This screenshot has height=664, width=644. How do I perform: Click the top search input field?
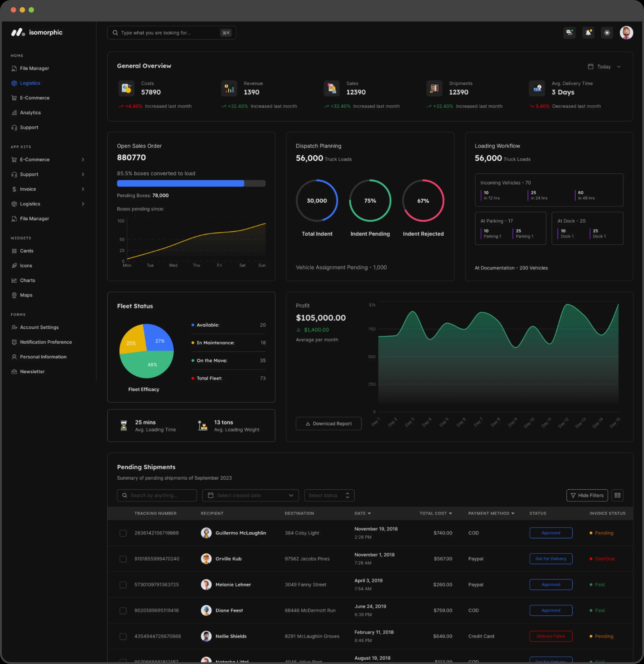(171, 32)
